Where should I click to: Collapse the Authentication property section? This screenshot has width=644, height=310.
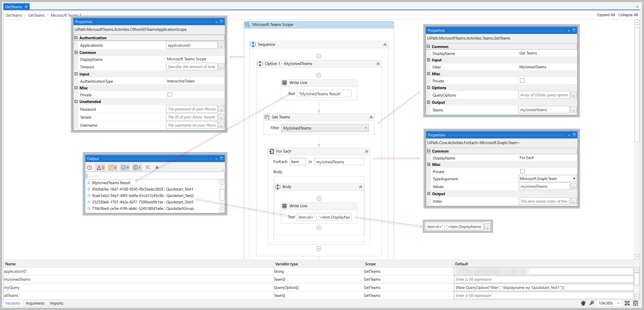click(76, 38)
